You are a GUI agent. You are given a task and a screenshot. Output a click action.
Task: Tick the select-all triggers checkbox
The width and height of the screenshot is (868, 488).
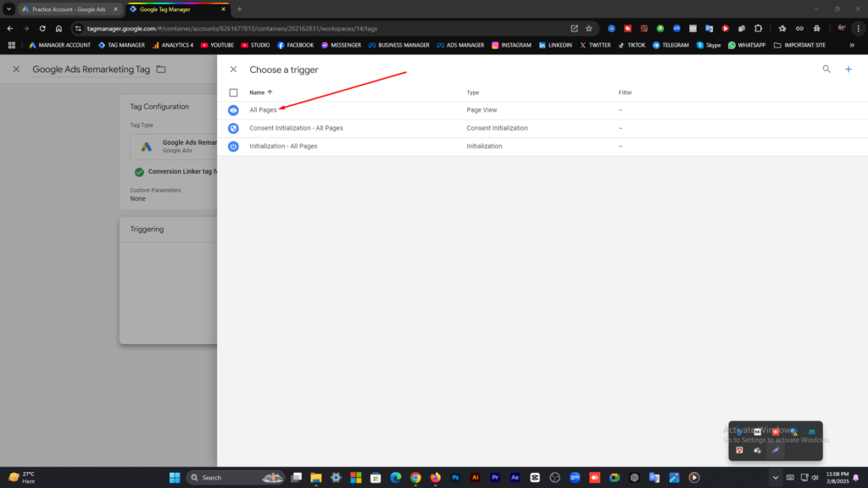pos(233,92)
